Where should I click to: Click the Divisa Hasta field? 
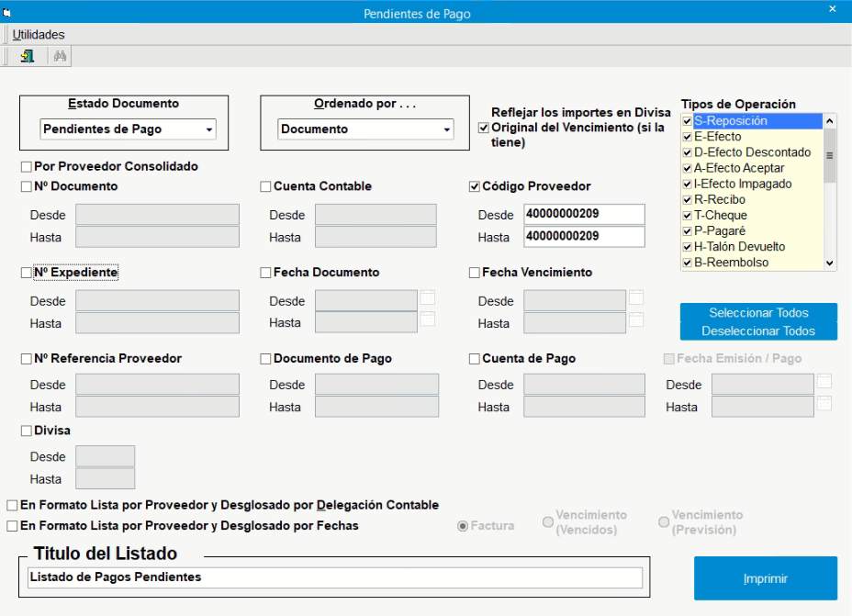click(x=105, y=479)
